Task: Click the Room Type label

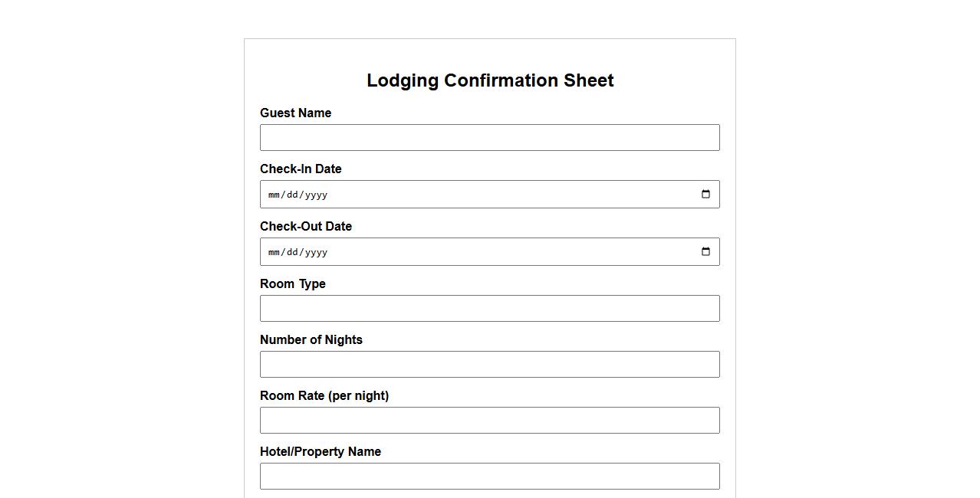Action: point(293,284)
